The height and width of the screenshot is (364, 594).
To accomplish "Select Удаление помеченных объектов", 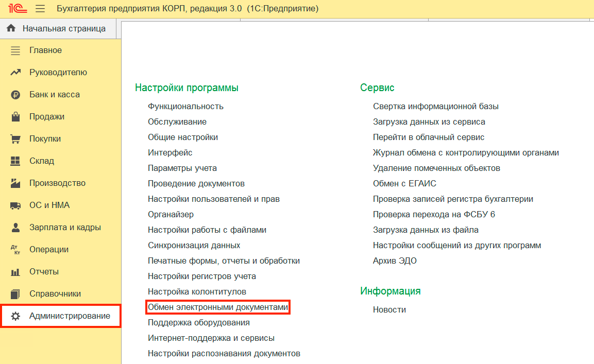I will click(x=436, y=168).
